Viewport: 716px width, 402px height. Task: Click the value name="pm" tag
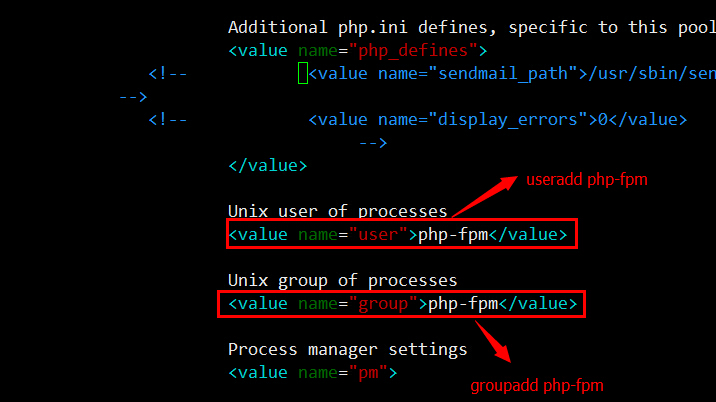pos(312,373)
